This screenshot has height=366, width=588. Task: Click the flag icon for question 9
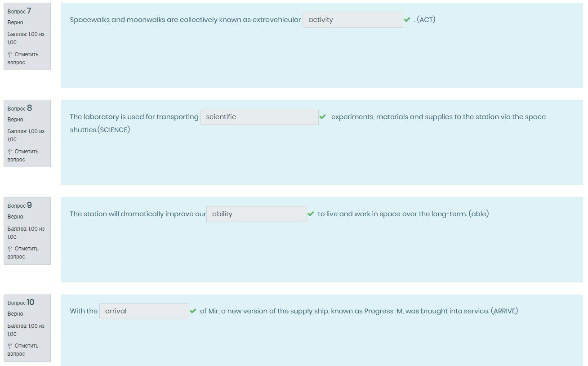(x=10, y=249)
